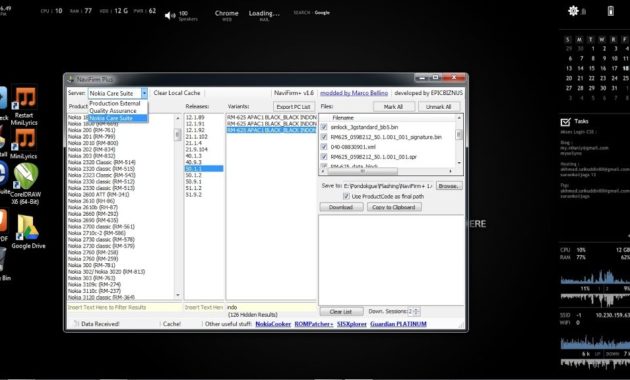Click the releases filter text field

tap(204, 307)
